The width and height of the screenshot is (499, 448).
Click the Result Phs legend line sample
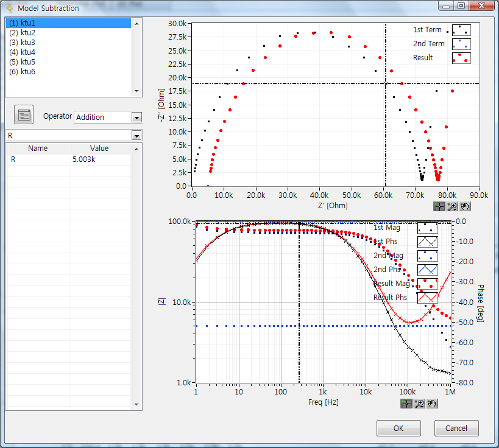point(427,298)
